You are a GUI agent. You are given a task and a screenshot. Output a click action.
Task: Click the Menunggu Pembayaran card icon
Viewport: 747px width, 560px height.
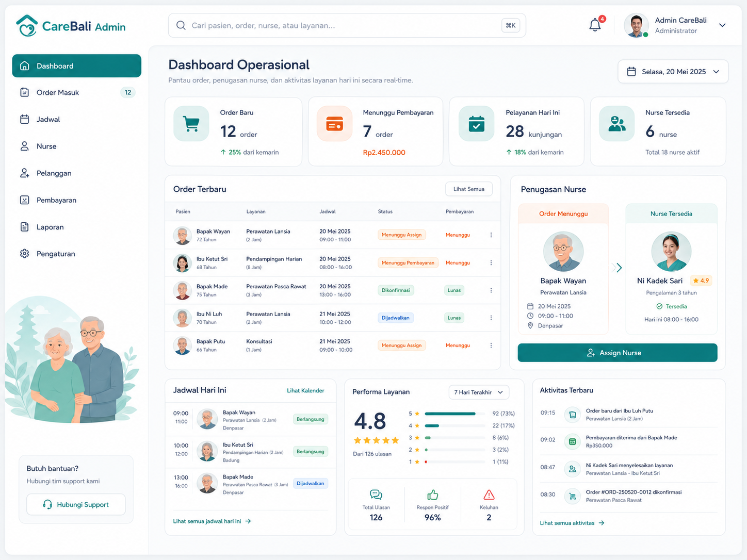click(x=334, y=124)
